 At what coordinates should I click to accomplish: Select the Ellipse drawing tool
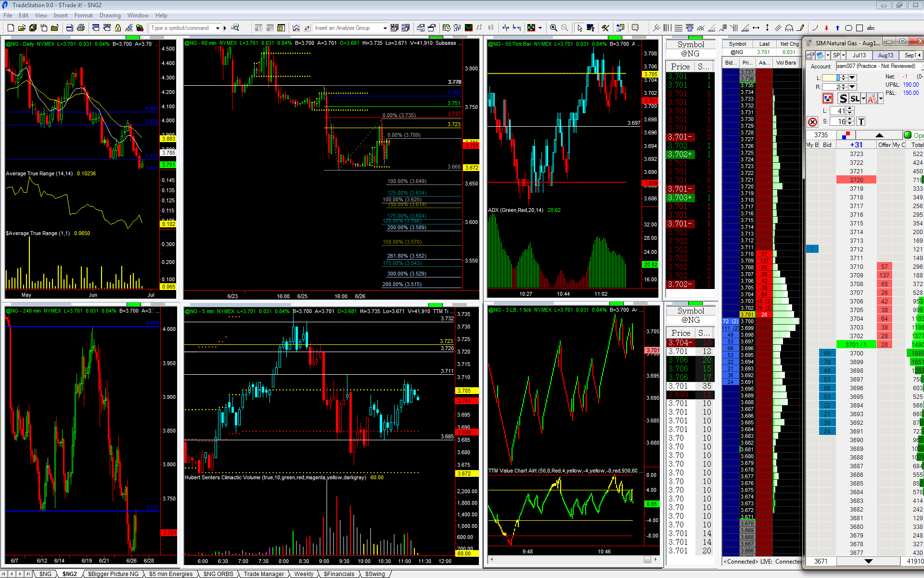click(848, 28)
